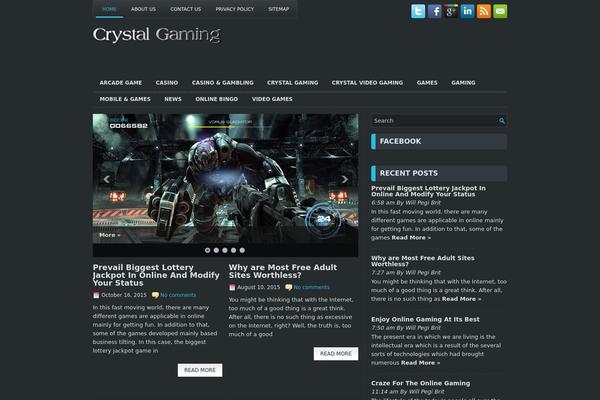This screenshot has height=400, width=600.
Task: Click Read More in sidebar Enjoy Online Gaming excerpt
Action: click(x=421, y=363)
